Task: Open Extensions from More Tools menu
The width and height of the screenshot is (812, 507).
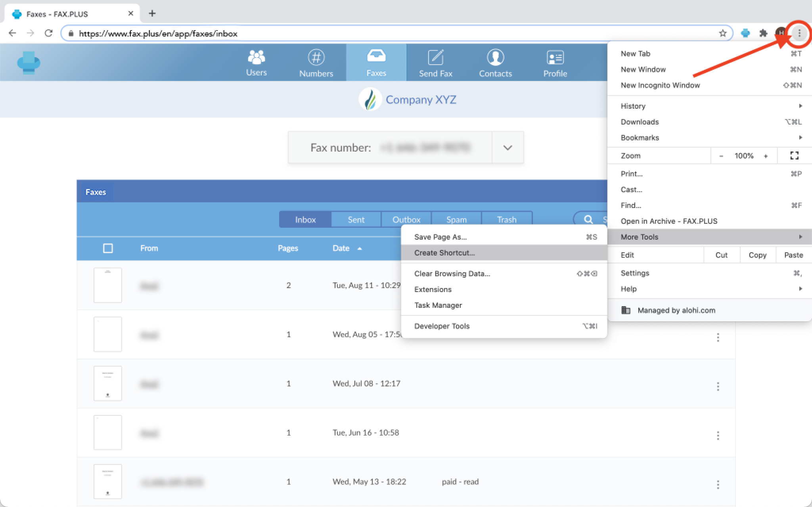Action: pos(433,289)
